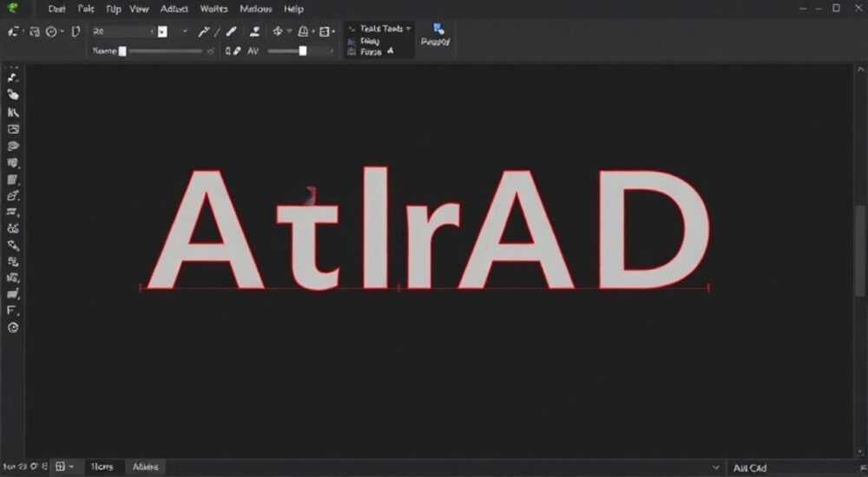Click the vertical scrollbar thumb
The width and height of the screenshot is (868, 477).
[860, 250]
